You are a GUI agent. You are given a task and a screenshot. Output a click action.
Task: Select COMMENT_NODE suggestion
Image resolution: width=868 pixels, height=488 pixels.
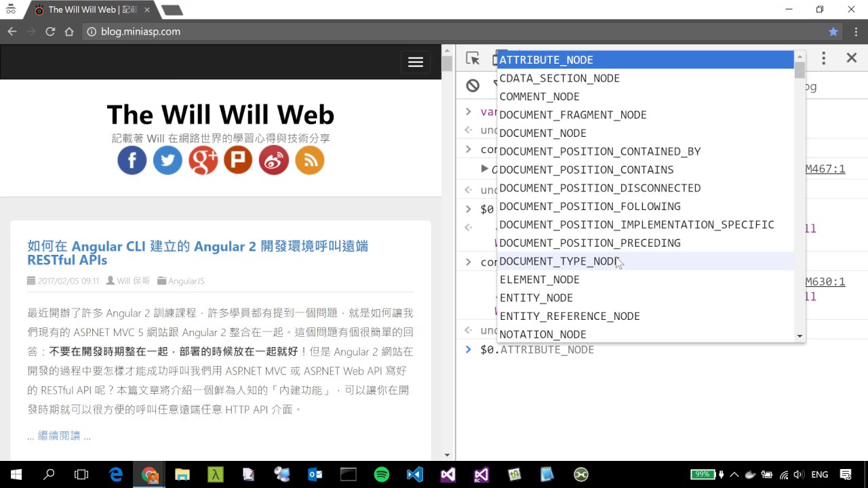pos(646,96)
